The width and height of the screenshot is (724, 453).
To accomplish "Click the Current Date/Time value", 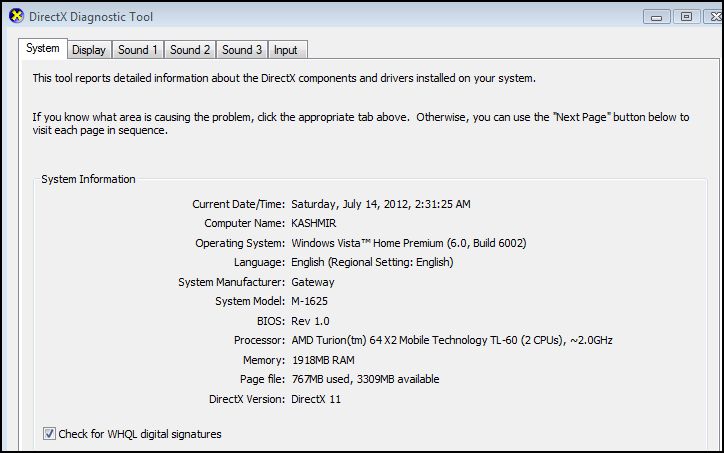I will point(380,204).
